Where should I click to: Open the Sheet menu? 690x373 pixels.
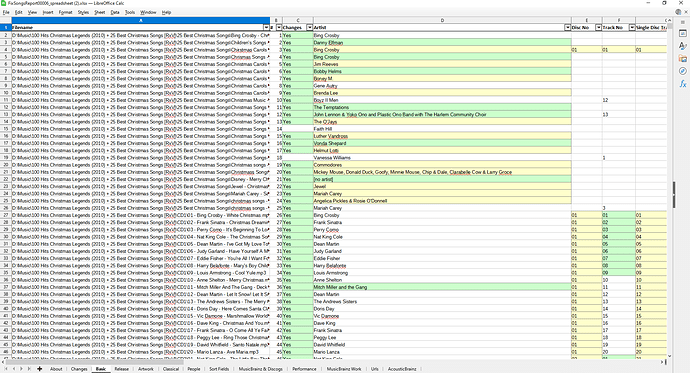coord(99,12)
